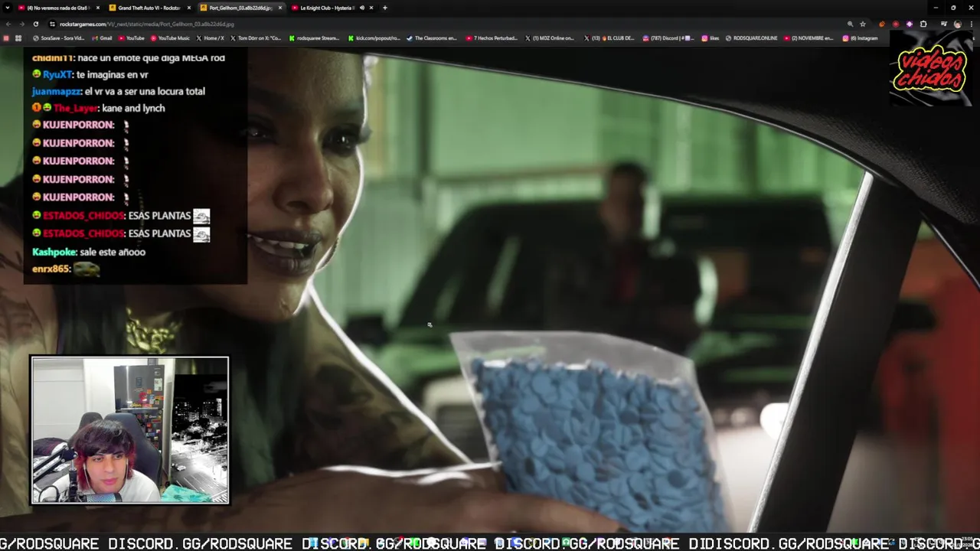980x551 pixels.
Task: Close the 'Port_Gellhorn_03' tab
Action: 280,8
